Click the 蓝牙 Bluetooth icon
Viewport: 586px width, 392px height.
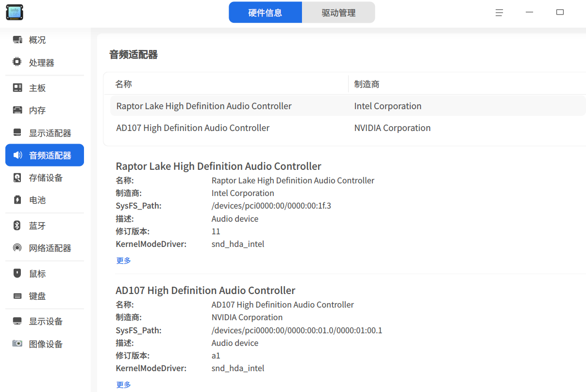[17, 226]
